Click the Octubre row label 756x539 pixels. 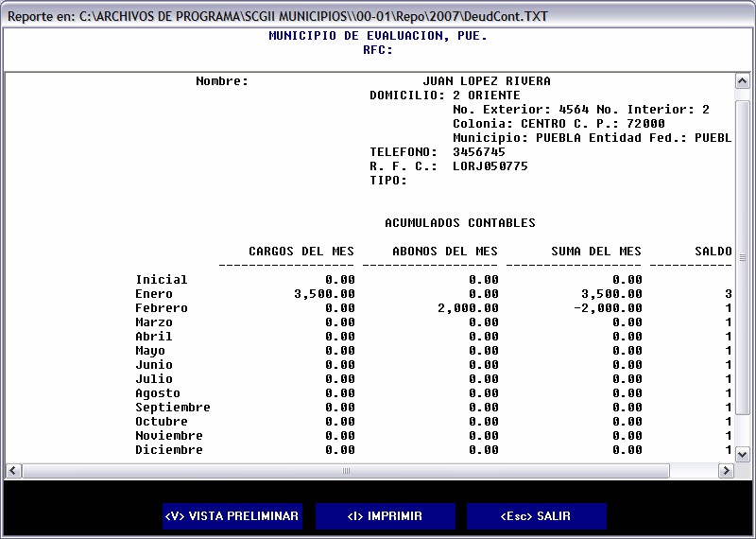pos(162,421)
